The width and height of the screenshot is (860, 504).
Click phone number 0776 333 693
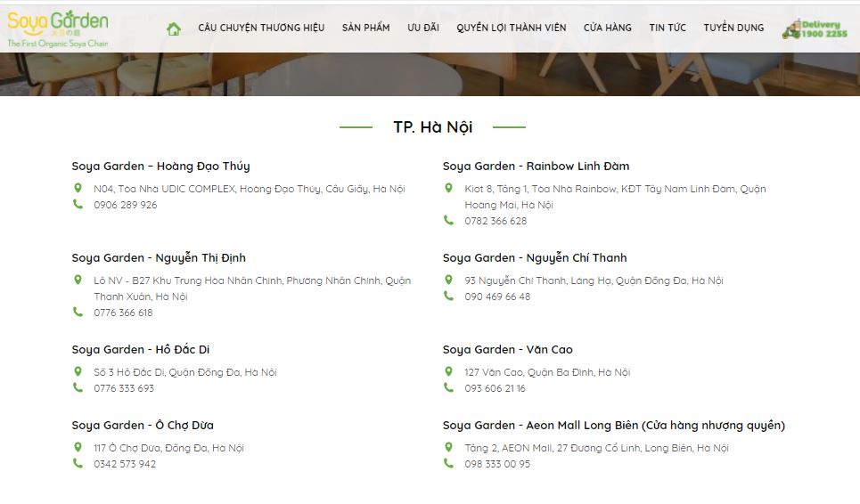124,388
